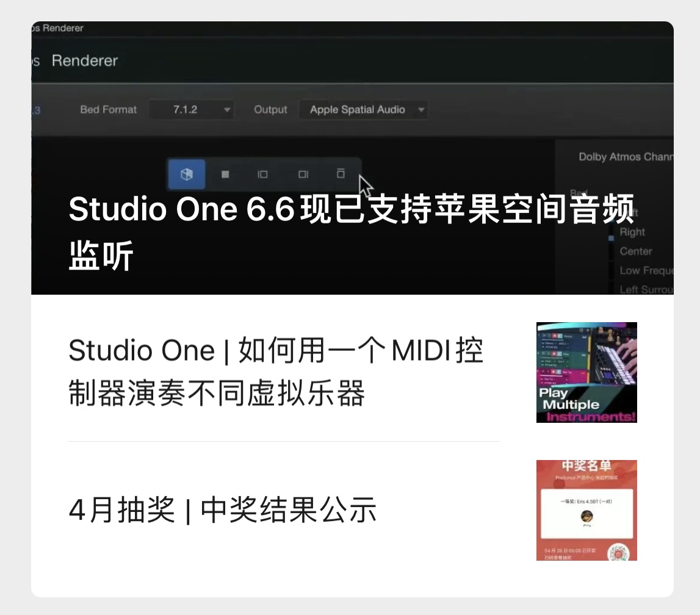700x615 pixels.
Task: Select the 3D cube view icon
Action: pos(187,174)
